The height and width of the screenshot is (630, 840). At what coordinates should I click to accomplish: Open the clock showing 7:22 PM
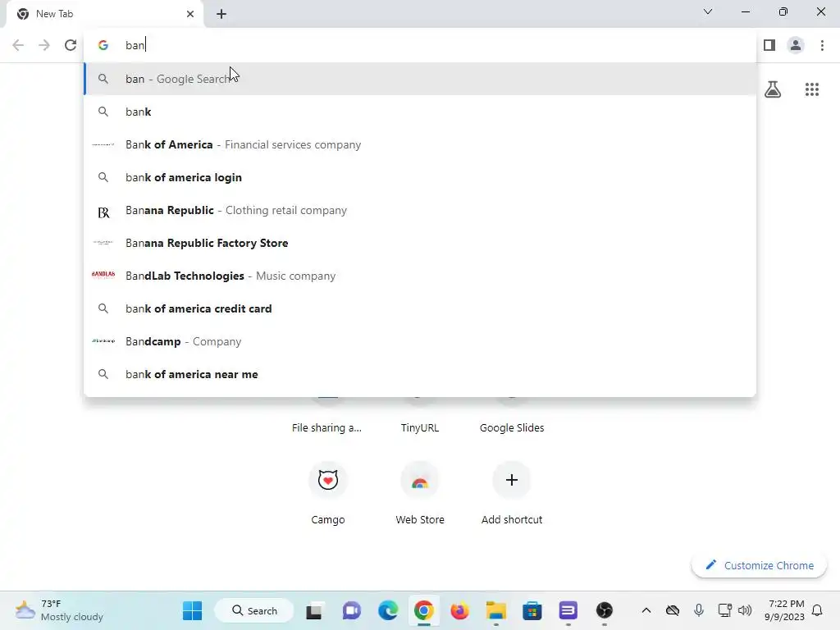pyautogui.click(x=785, y=610)
